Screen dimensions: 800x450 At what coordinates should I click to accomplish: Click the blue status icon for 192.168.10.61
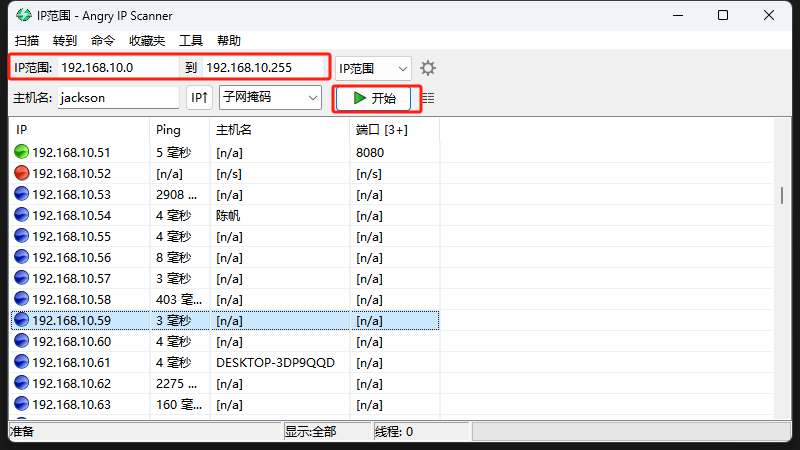coord(22,362)
